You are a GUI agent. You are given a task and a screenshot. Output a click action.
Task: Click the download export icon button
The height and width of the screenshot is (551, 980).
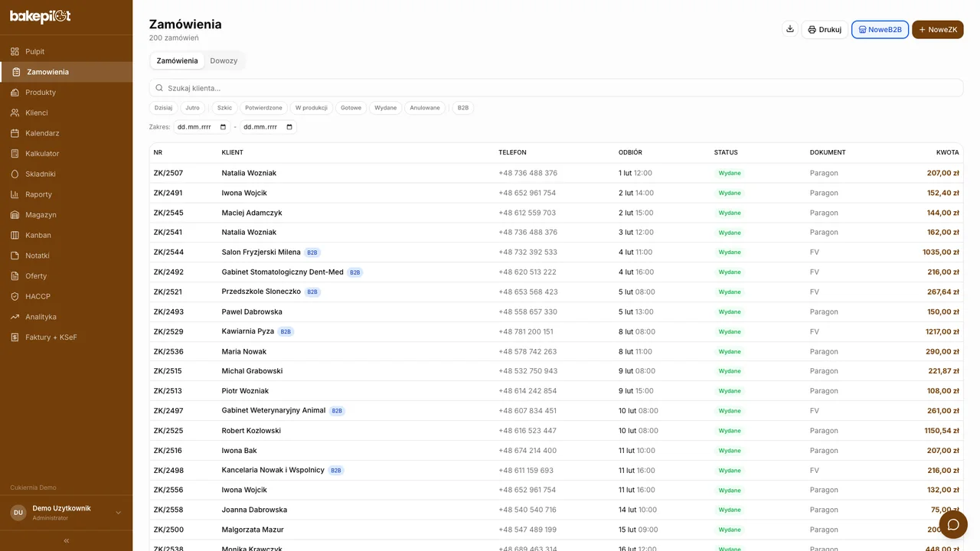tap(790, 29)
